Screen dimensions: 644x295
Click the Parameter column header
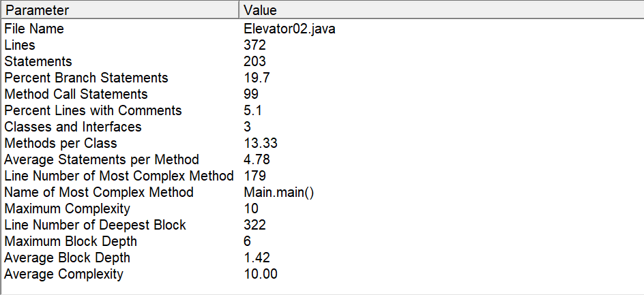click(119, 10)
